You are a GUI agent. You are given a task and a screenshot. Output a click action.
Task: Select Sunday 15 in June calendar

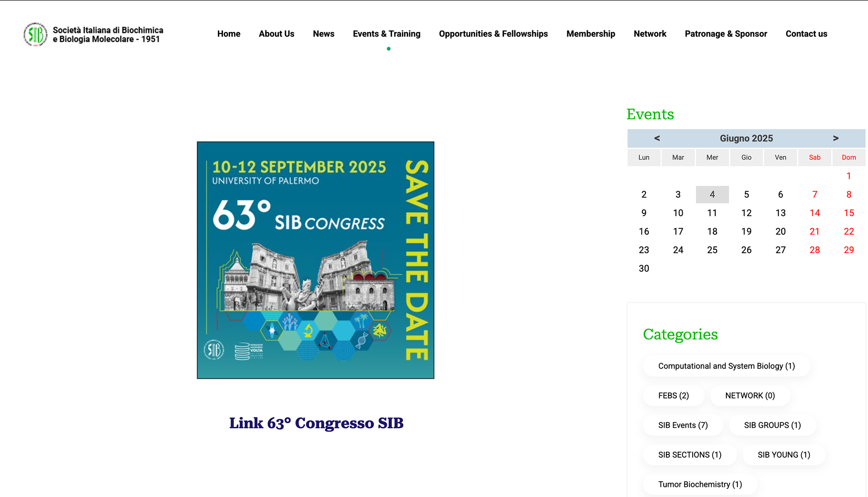pos(849,213)
